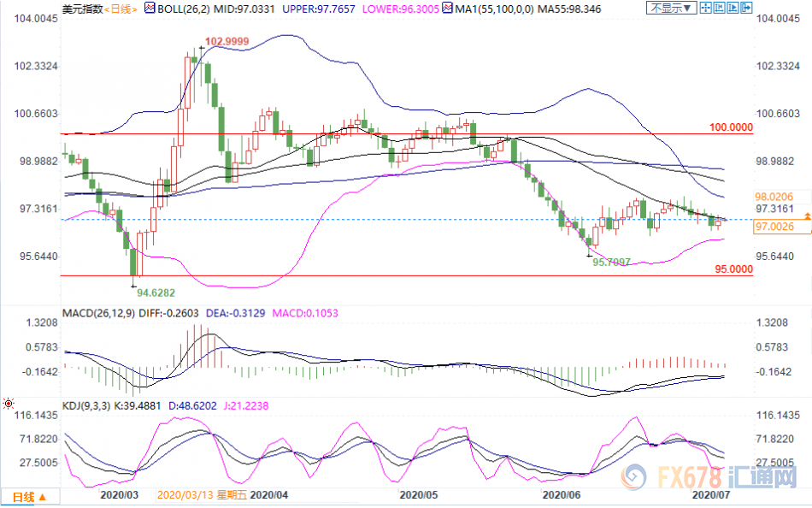
Task: Click the 2020/06 time axis label
Action: click(562, 495)
